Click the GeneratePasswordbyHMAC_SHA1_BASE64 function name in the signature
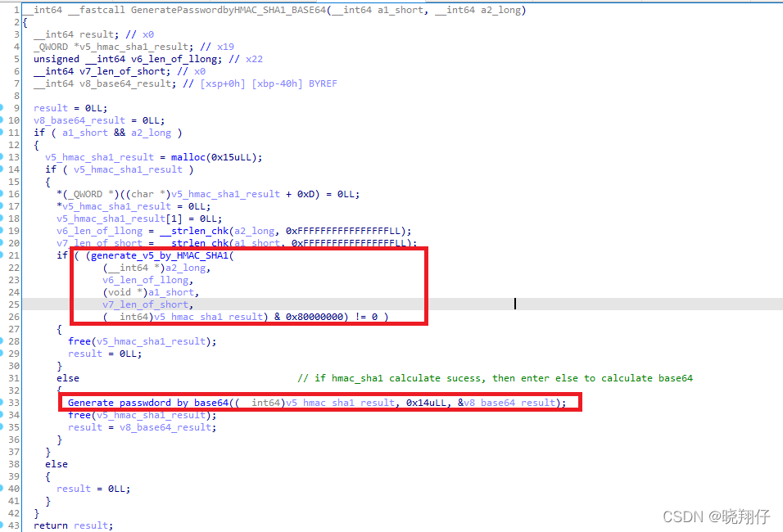Screen dimensions: 783x532 (x=229, y=10)
